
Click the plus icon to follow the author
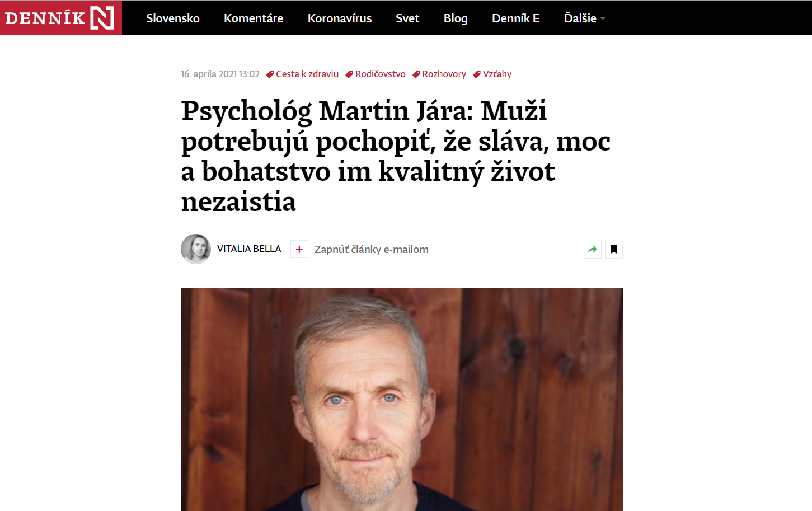(x=299, y=250)
